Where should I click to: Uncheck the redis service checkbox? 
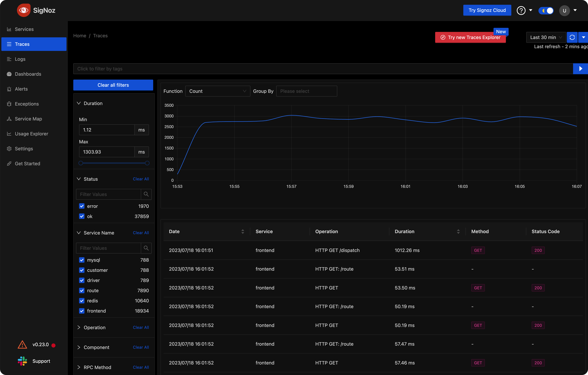[82, 301]
